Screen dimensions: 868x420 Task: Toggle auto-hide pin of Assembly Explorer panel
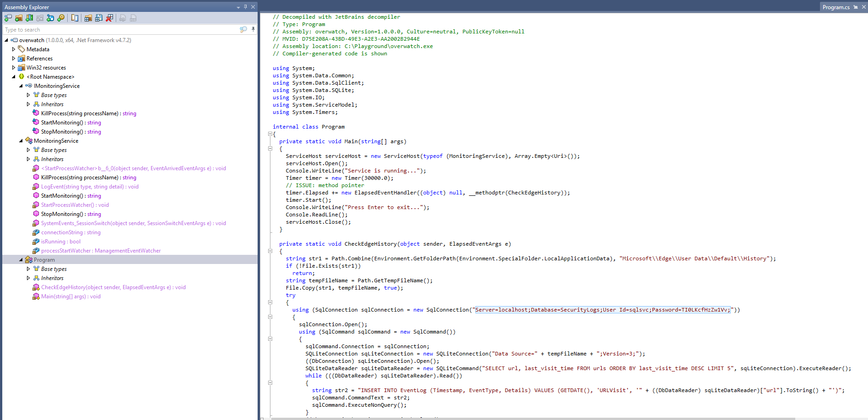pos(246,7)
